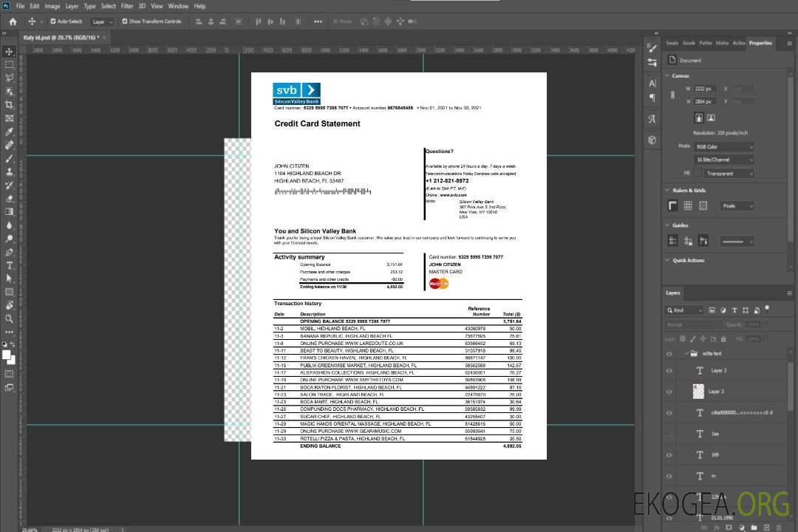
Task: Filter layers for pixel layers icon
Action: [712, 310]
